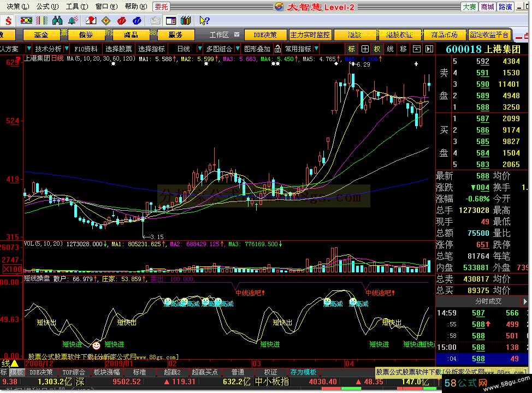Switch to the TOP综合 bottom tab
The width and height of the screenshot is (532, 393).
(74, 372)
